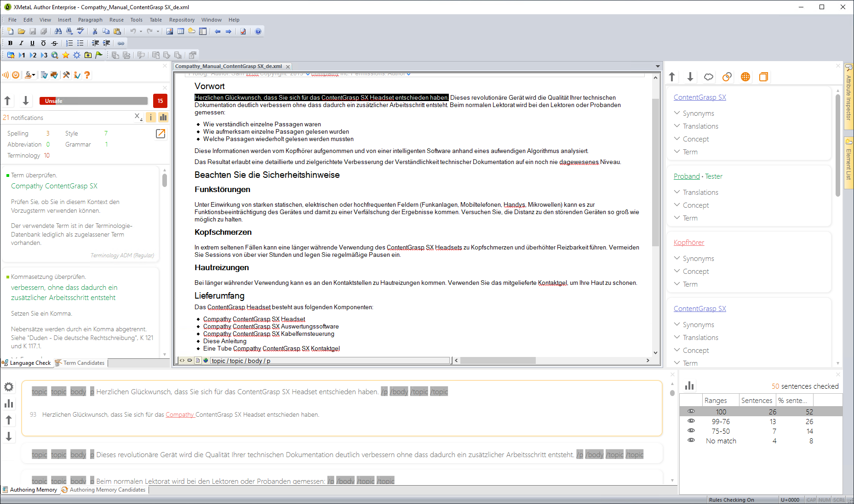Click the spell check ABC toolbar icon
The height and width of the screenshot is (504, 854).
click(80, 31)
